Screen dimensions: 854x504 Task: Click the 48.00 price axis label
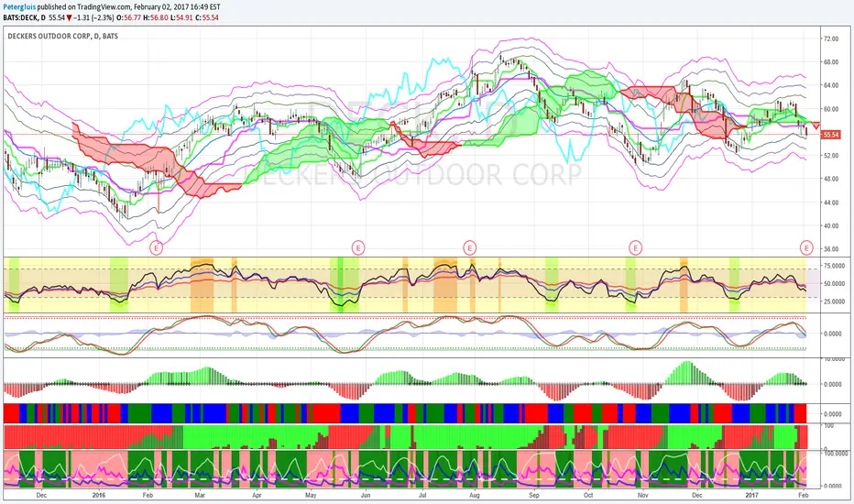point(831,179)
